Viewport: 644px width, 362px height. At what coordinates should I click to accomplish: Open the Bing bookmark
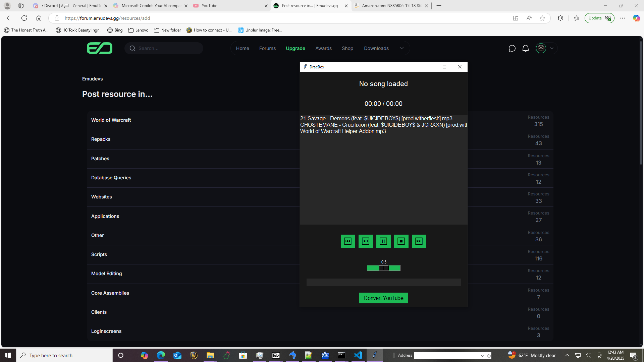[x=115, y=30]
